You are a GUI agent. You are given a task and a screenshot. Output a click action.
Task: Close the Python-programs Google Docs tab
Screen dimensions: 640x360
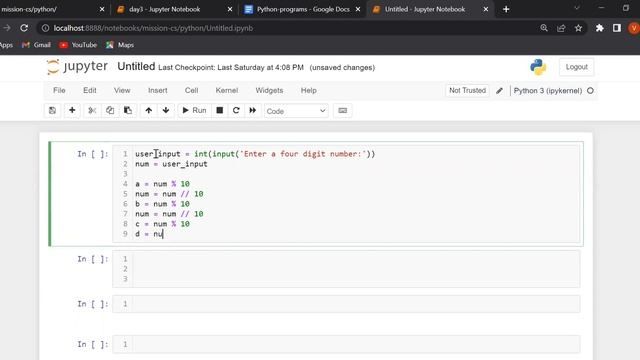[358, 9]
